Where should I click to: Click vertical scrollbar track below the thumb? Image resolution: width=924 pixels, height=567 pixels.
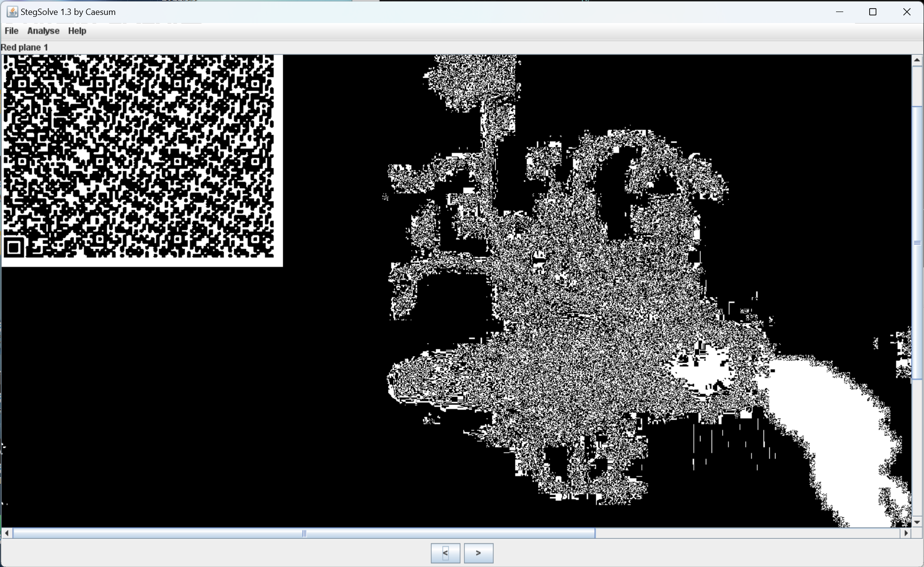tap(917, 447)
